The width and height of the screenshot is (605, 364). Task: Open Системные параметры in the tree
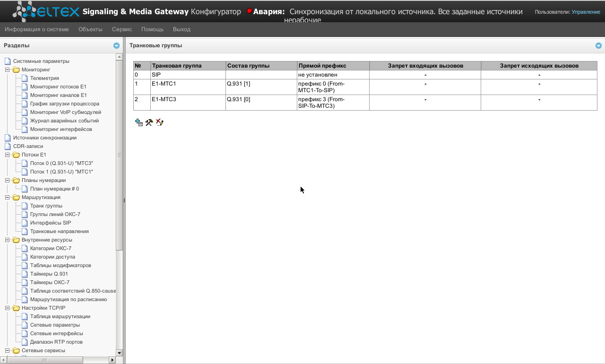coord(41,61)
